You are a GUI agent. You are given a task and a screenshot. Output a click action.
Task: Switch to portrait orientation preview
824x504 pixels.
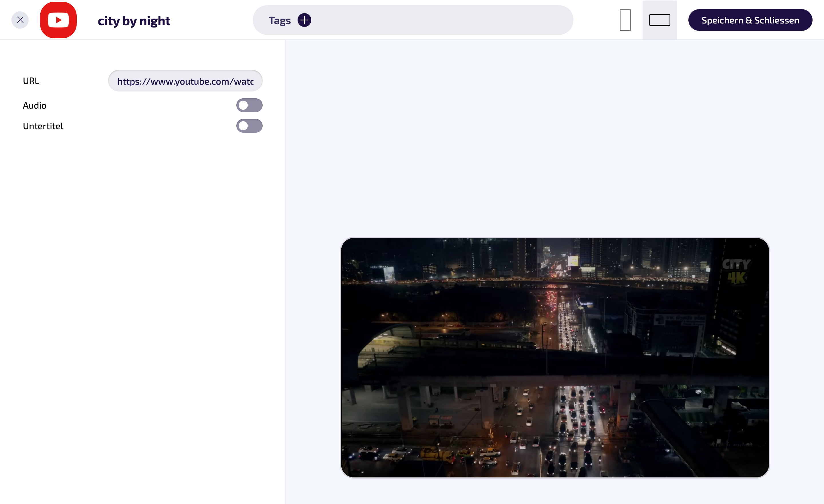click(x=625, y=20)
